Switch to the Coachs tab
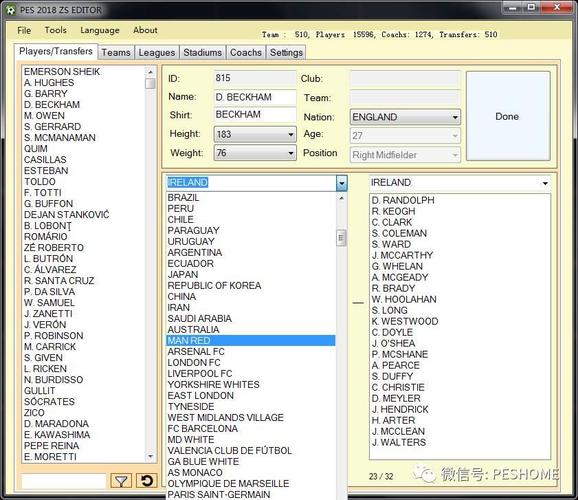The height and width of the screenshot is (500, 578). pyautogui.click(x=246, y=53)
